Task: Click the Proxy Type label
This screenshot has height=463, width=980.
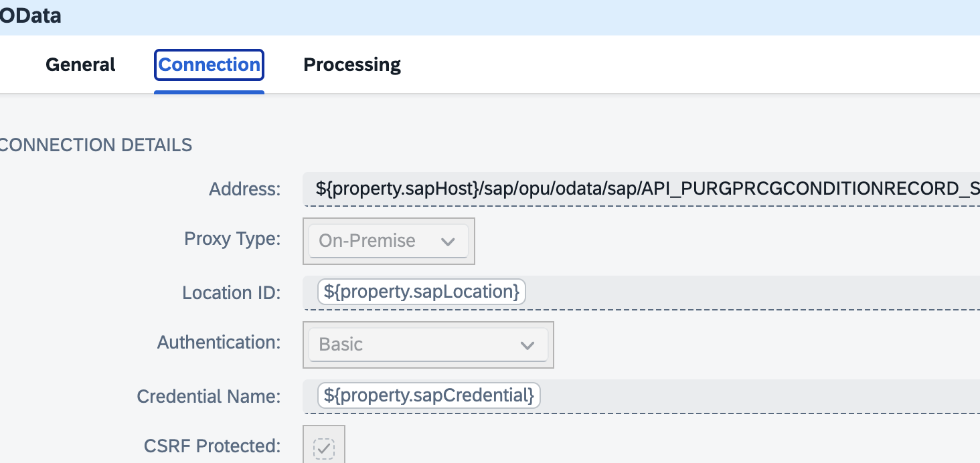Action: tap(232, 238)
